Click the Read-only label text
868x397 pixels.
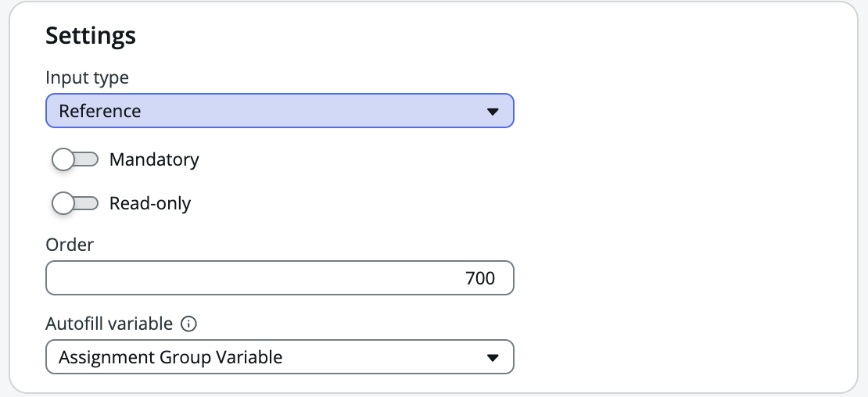[150, 203]
